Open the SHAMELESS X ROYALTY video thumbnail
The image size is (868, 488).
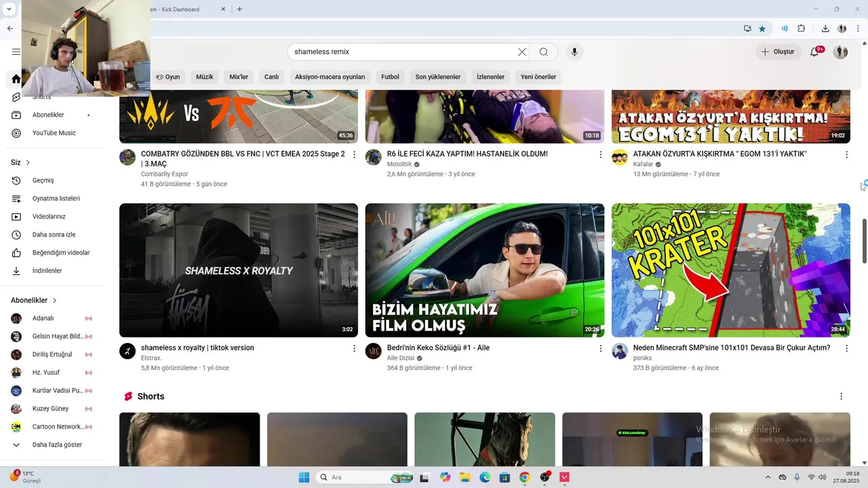239,270
